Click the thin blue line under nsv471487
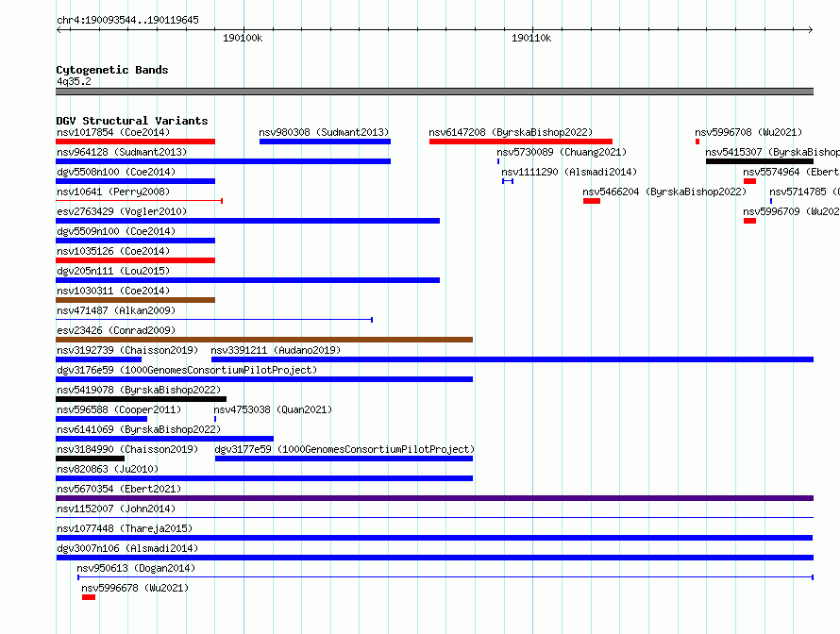This screenshot has width=840, height=634. coord(214,320)
